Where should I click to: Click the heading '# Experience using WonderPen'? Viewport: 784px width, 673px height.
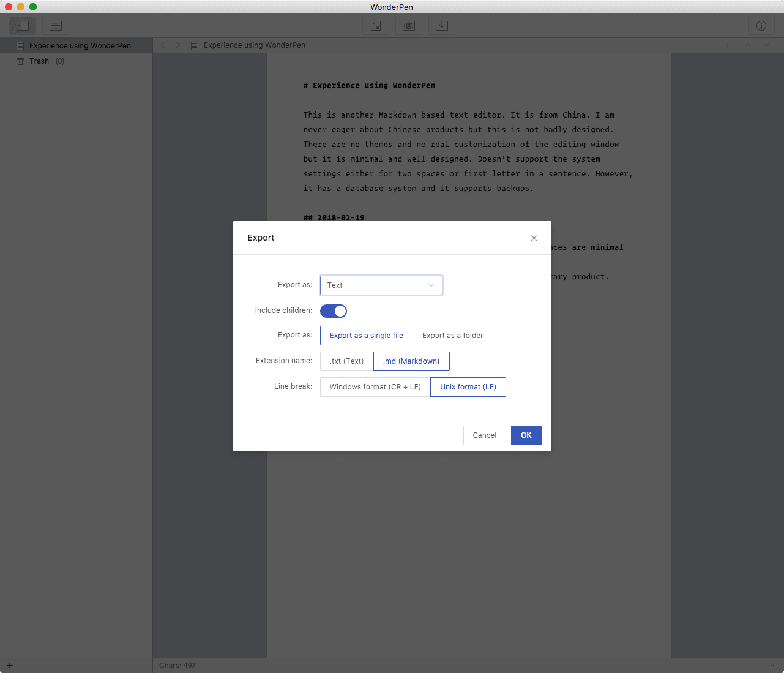coord(369,86)
